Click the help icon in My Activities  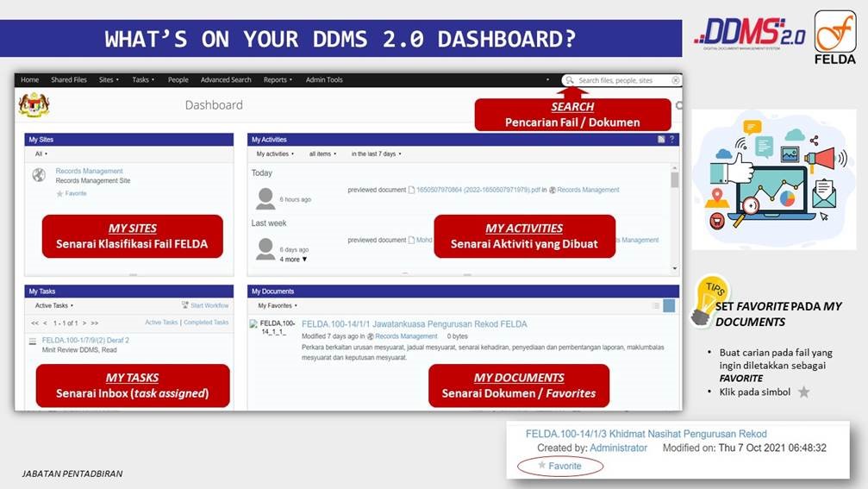pyautogui.click(x=672, y=140)
